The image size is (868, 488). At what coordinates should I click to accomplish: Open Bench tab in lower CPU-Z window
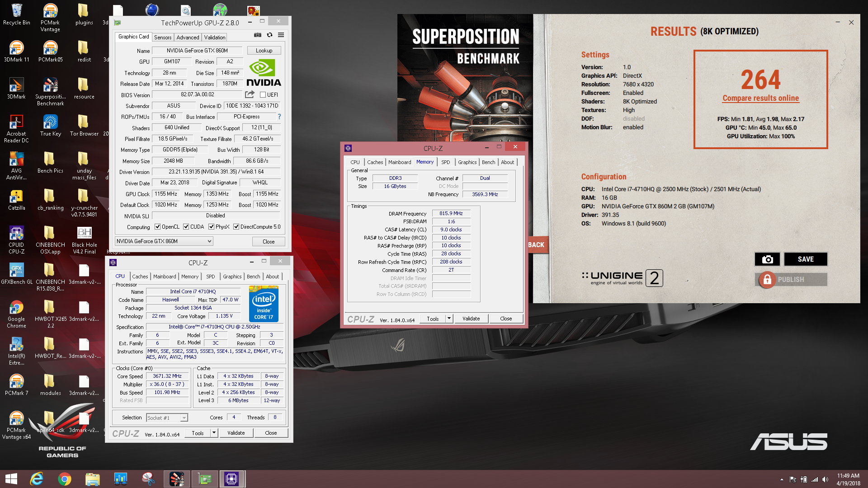tap(254, 277)
